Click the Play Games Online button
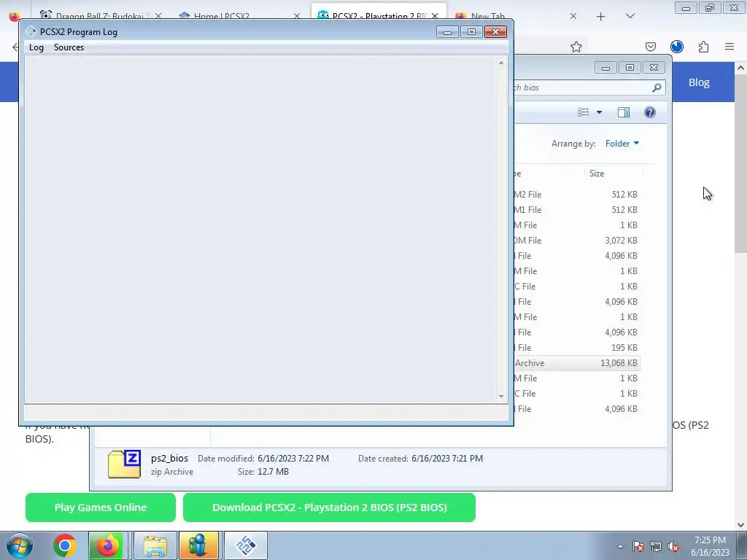This screenshot has width=747, height=560. (x=101, y=507)
